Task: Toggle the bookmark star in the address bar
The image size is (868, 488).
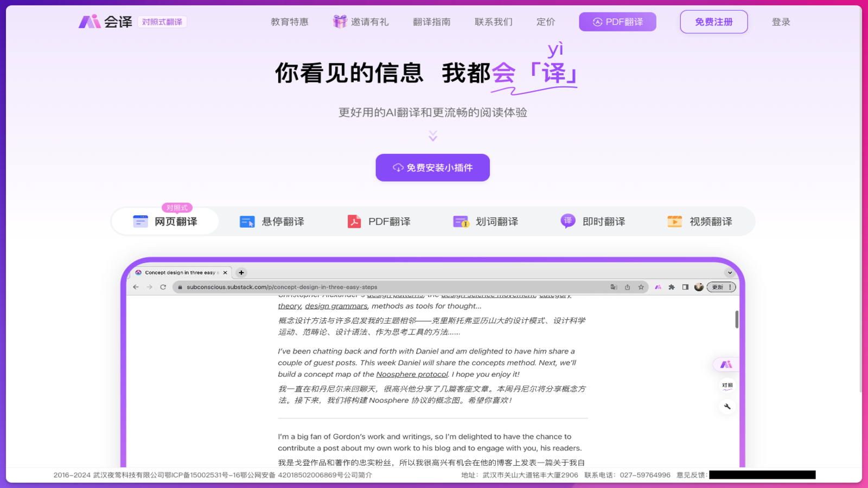Action: [641, 287]
